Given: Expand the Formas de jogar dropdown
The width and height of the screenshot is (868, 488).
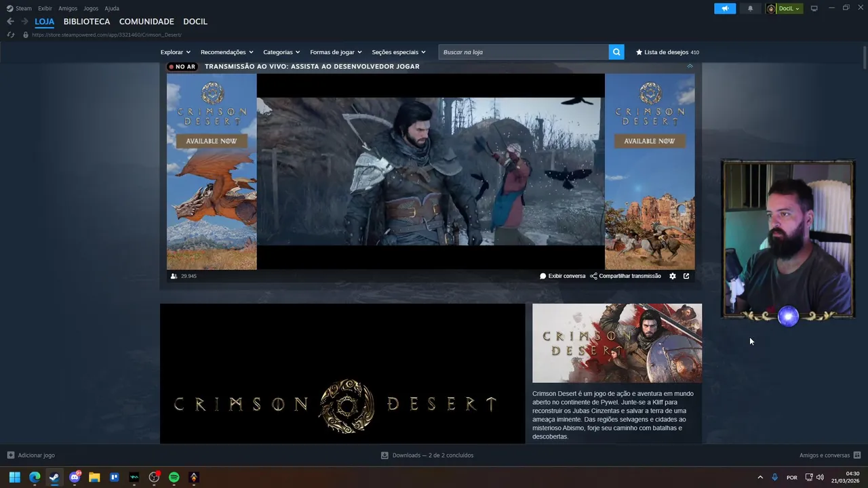Looking at the screenshot, I should tap(336, 52).
